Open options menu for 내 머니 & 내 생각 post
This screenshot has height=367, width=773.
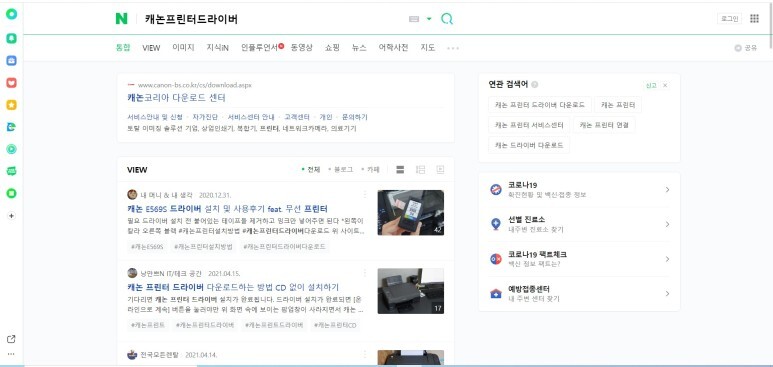(x=365, y=194)
